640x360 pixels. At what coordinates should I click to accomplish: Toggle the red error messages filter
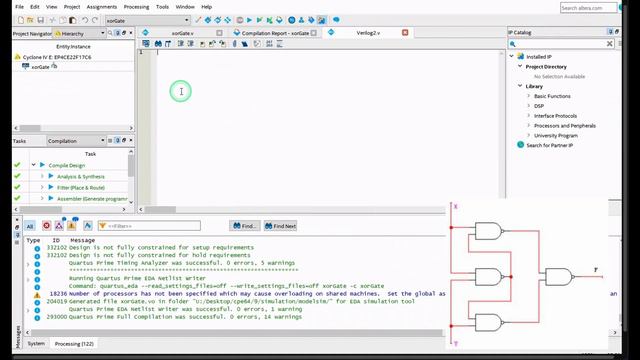[x=47, y=225]
